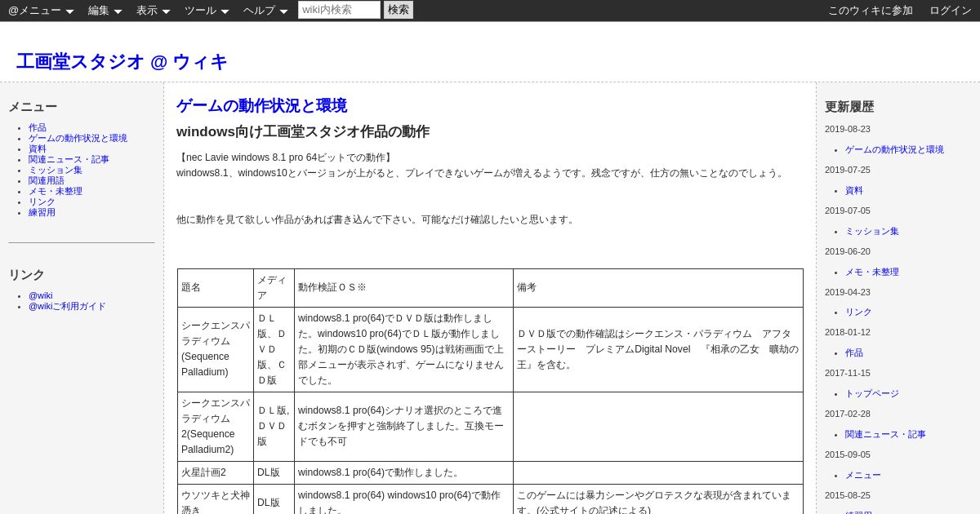The height and width of the screenshot is (514, 980).
Task: Open 関連用語 in the left menu
Action: [47, 181]
